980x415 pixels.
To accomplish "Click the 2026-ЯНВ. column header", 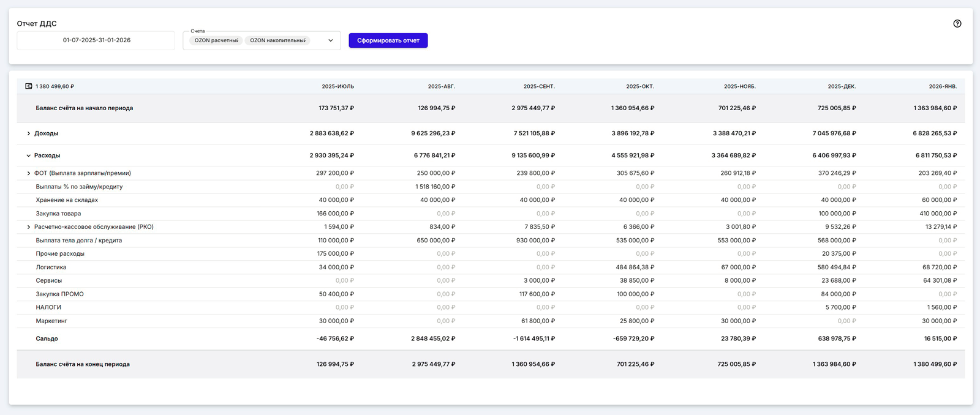I will 942,87.
